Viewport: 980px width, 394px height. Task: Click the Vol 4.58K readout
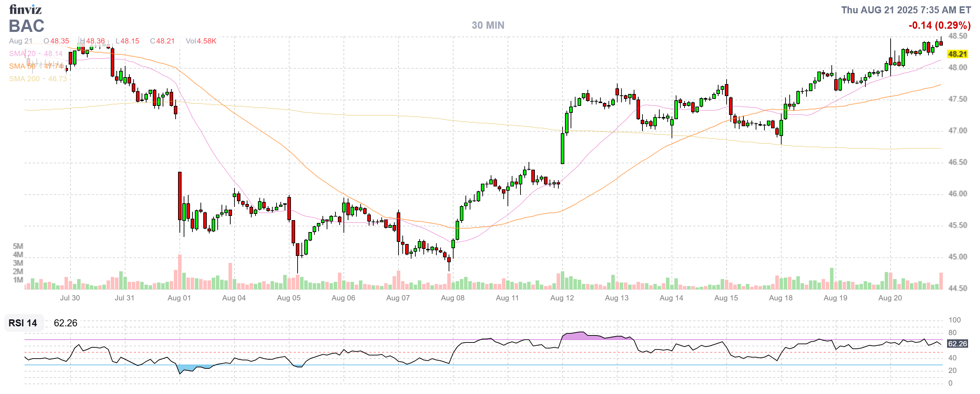click(201, 41)
